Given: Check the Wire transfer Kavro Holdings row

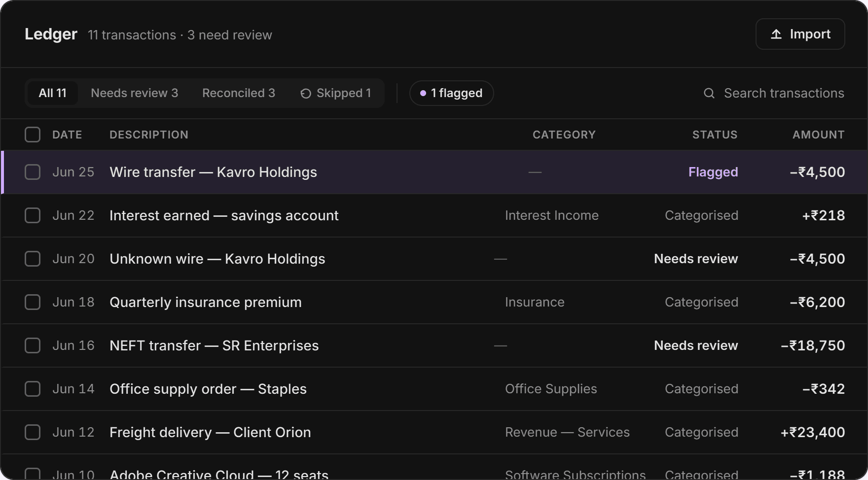Looking at the screenshot, I should pyautogui.click(x=33, y=172).
